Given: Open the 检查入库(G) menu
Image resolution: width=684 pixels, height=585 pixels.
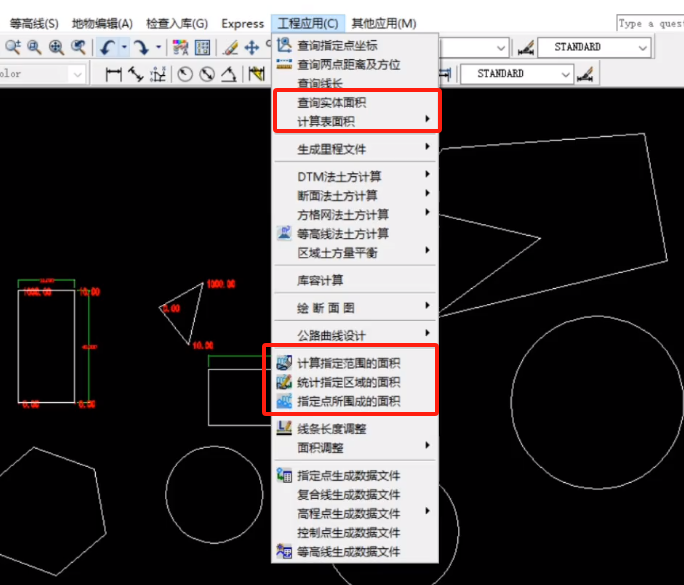Looking at the screenshot, I should [177, 24].
